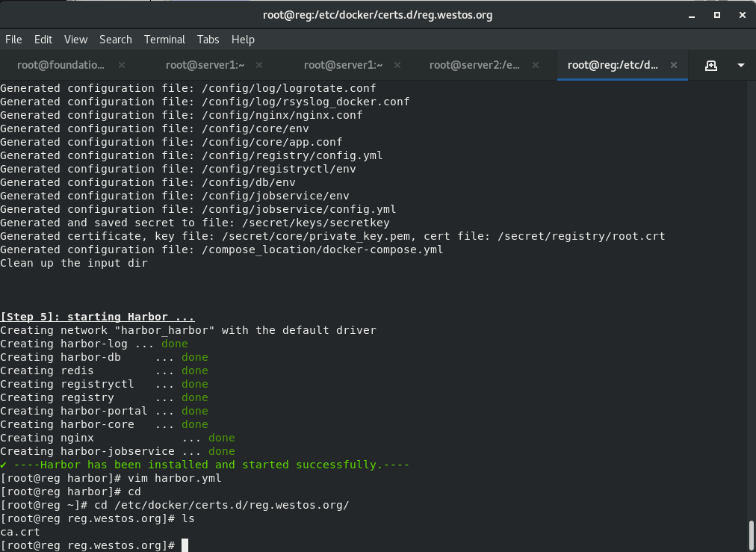Click the '/config/log/rsyslog_docker.conf' line
756x552 pixels.
(205, 102)
